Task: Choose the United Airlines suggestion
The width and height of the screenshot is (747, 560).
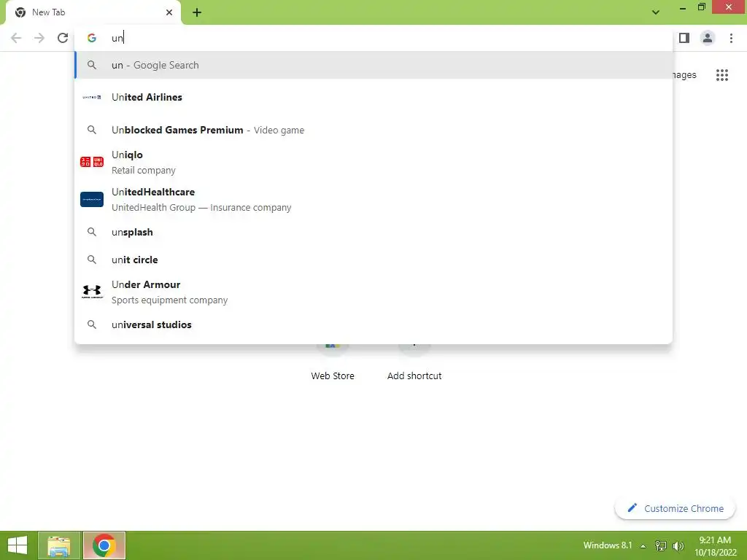Action: (373, 97)
